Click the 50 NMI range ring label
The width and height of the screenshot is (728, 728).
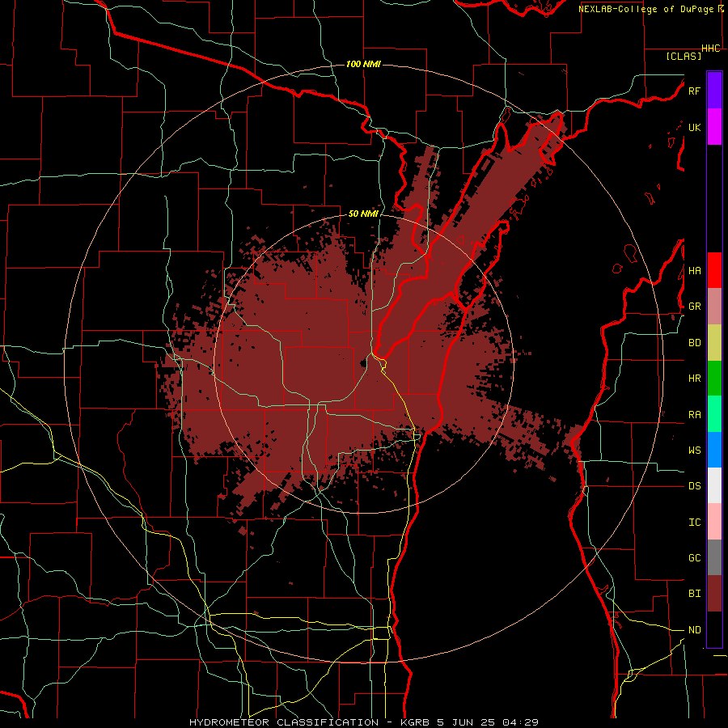point(363,214)
